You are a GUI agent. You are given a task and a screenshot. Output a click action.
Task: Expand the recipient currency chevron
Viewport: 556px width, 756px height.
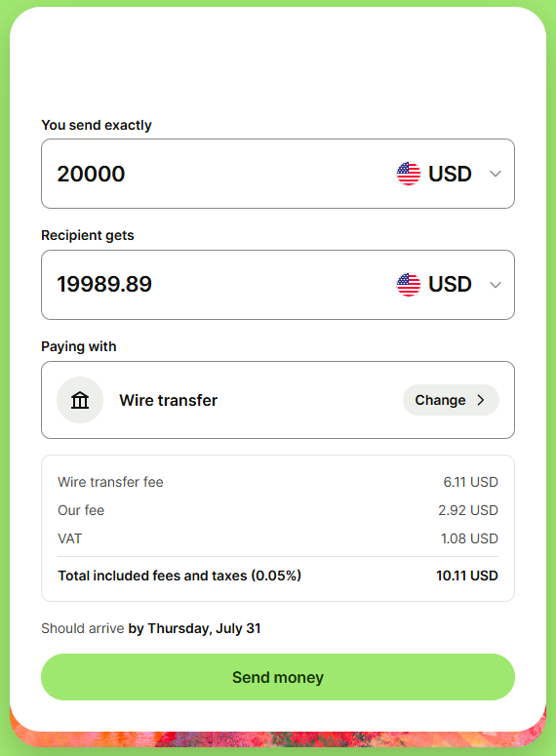tap(496, 285)
